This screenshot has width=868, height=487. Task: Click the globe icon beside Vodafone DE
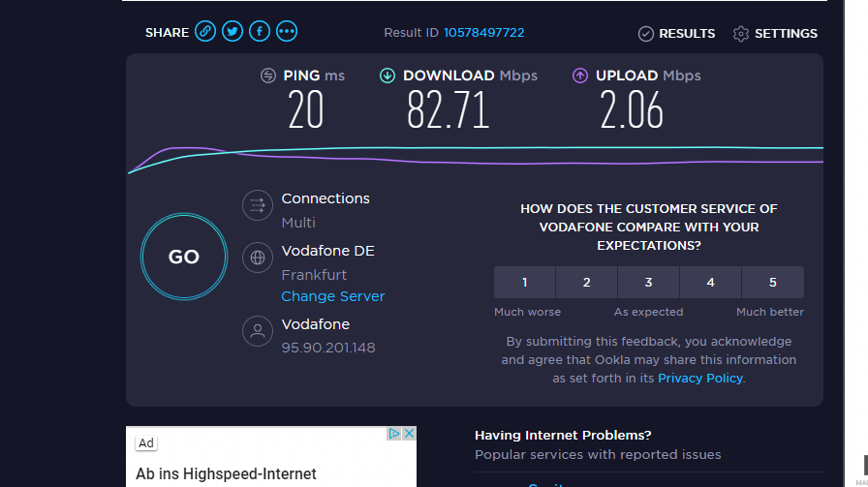[258, 258]
